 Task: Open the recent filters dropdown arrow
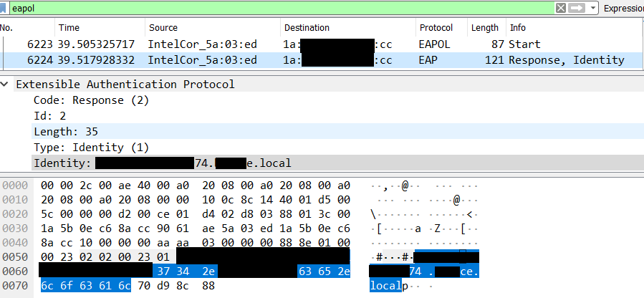tap(592, 8)
